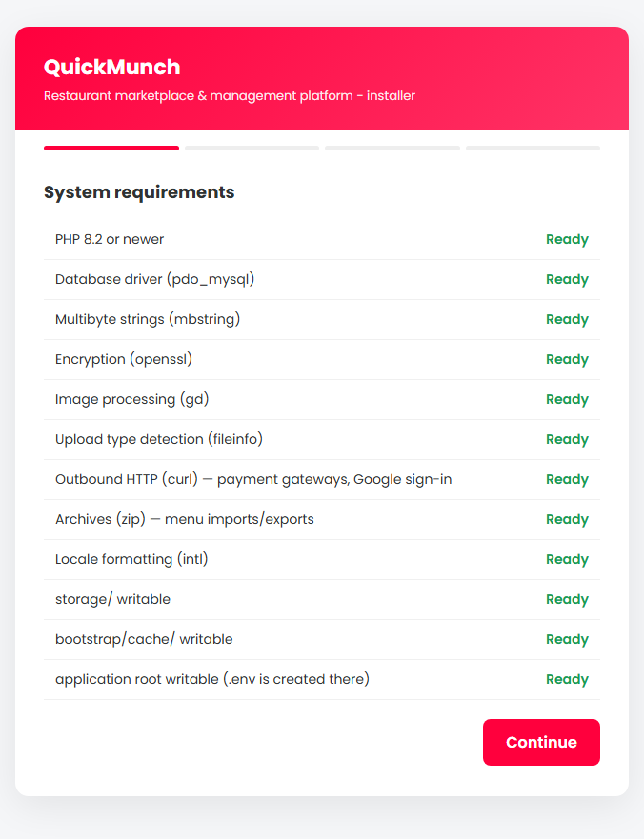
Task: Click Ready status for storage/ writable
Action: pyautogui.click(x=567, y=599)
